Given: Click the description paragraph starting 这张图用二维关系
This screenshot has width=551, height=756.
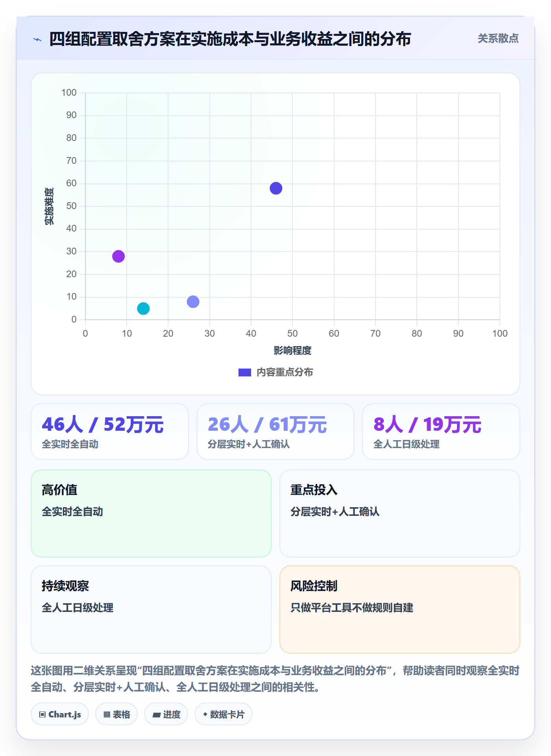Looking at the screenshot, I should (275, 679).
